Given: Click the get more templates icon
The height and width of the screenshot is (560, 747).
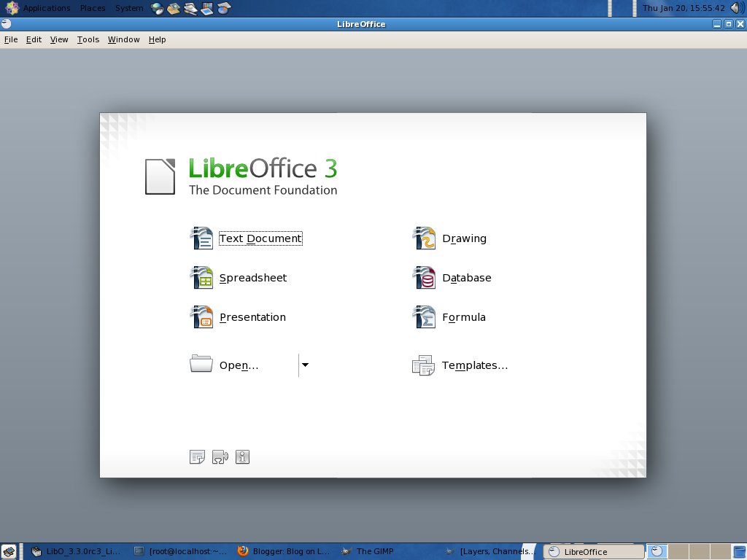Looking at the screenshot, I should pos(197,457).
